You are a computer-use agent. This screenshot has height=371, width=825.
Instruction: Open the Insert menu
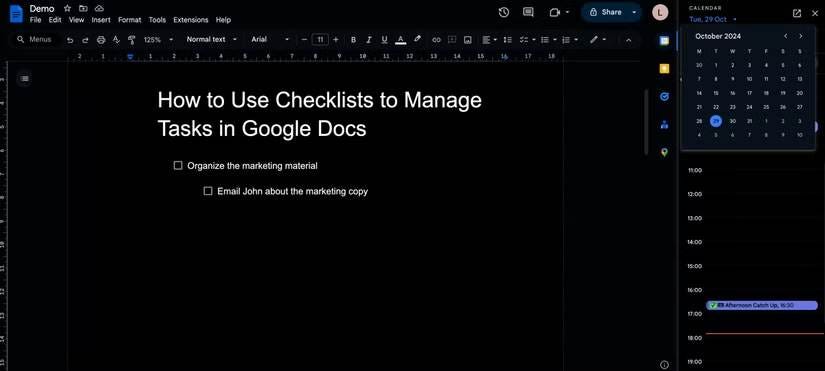click(x=101, y=20)
